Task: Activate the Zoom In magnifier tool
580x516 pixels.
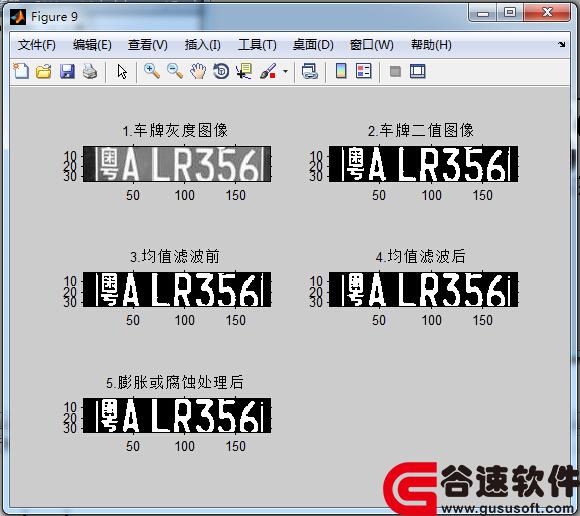Action: click(x=152, y=71)
